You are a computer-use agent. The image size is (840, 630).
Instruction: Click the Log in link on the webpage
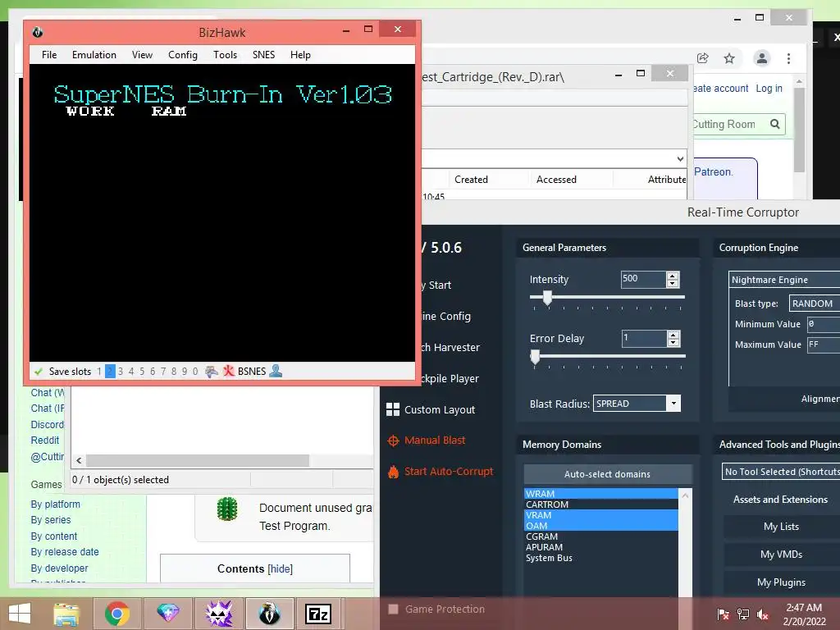pos(769,89)
